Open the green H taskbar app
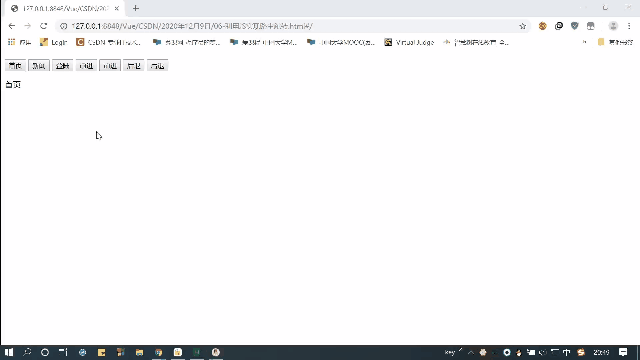The width and height of the screenshot is (640, 360). [x=197, y=352]
